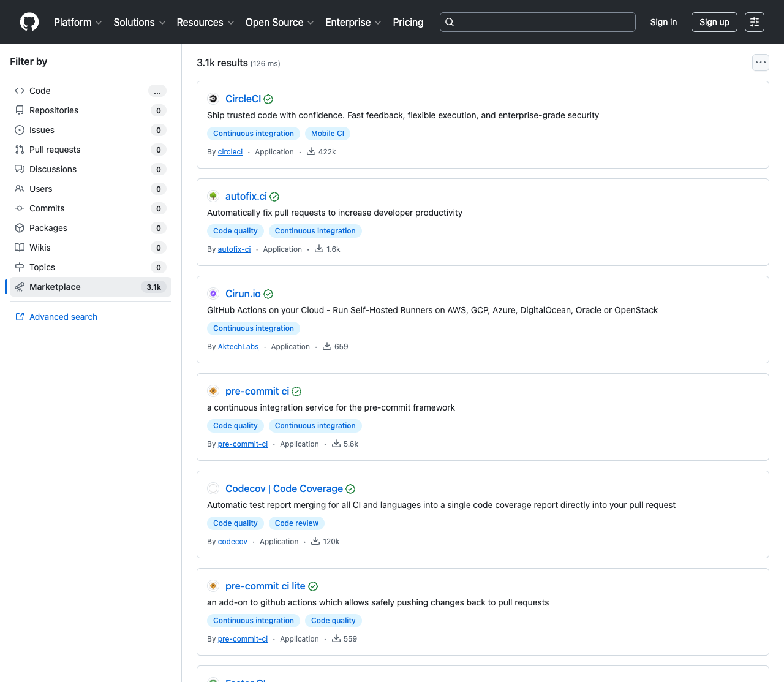The height and width of the screenshot is (682, 784).
Task: Click the CircleCI app logo
Action: tap(213, 99)
